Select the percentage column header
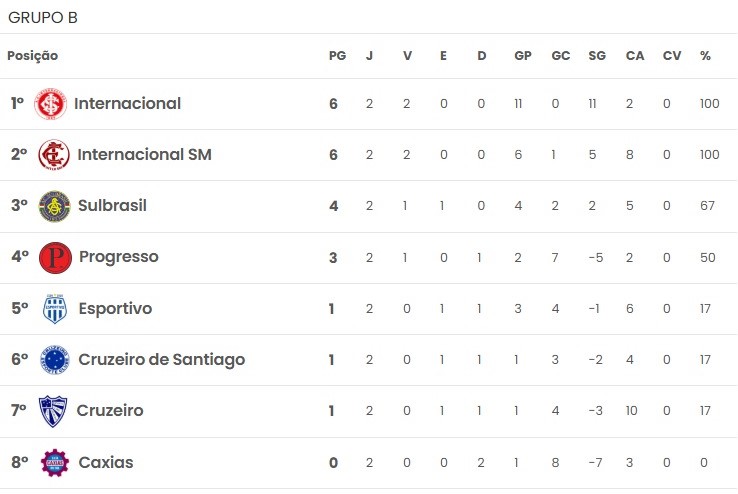738x494 pixels. coord(705,56)
